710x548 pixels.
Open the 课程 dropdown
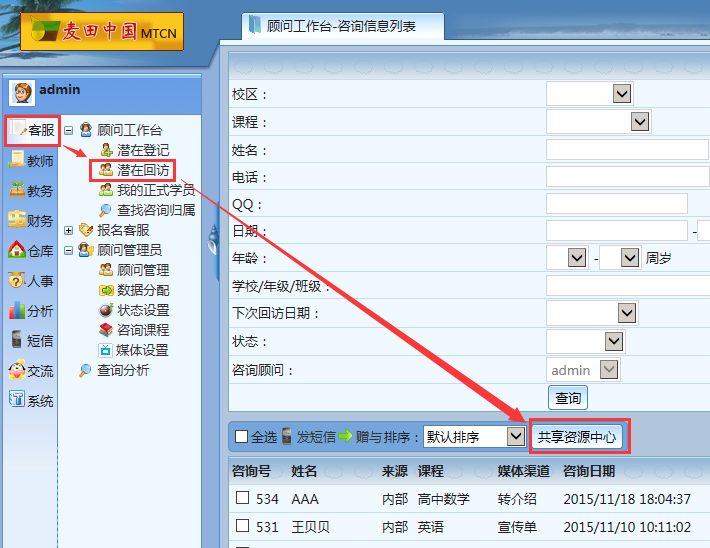coord(640,121)
